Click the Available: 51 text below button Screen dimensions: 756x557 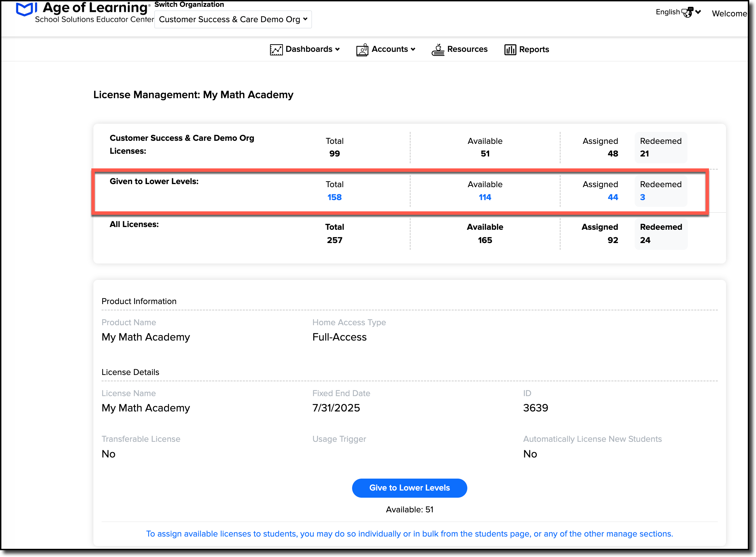click(409, 510)
